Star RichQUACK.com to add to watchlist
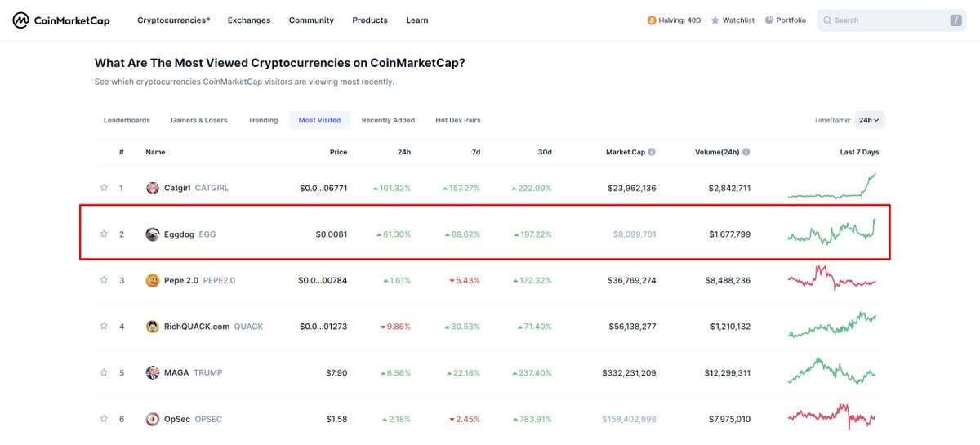Viewport: 980px width, 445px height. [104, 327]
